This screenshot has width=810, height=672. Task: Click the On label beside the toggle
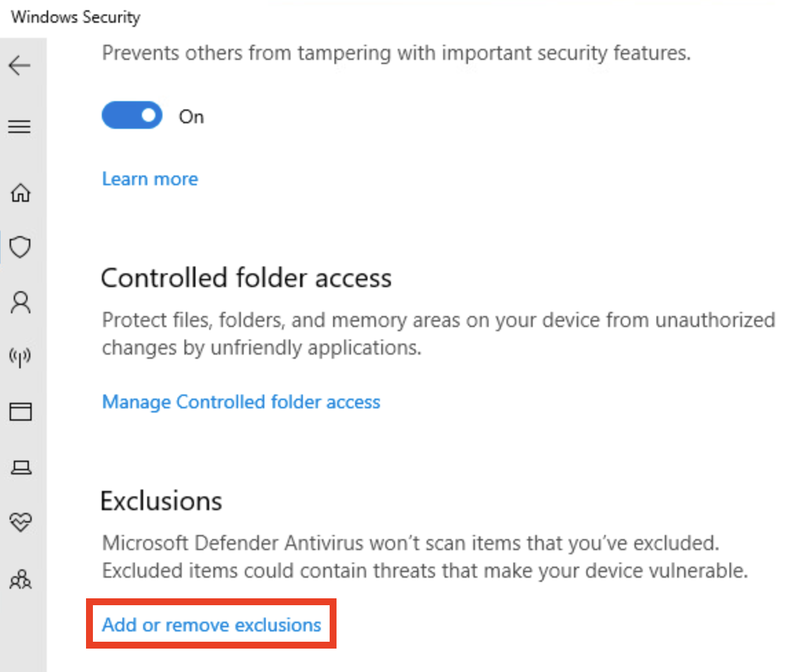pos(191,116)
